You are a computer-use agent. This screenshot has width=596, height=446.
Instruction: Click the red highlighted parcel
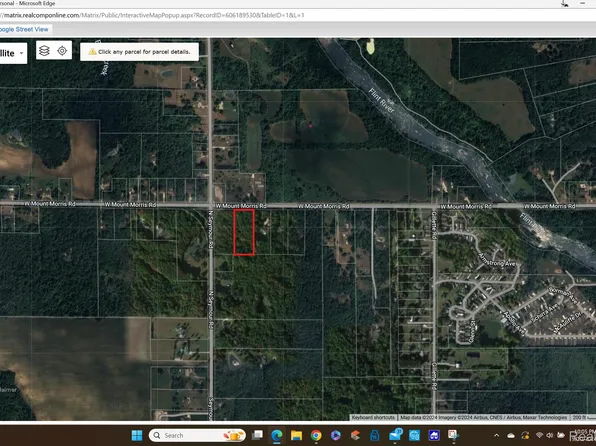pyautogui.click(x=244, y=232)
